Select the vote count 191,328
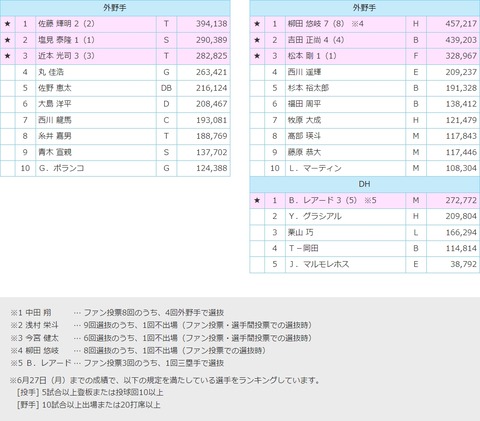 461,88
